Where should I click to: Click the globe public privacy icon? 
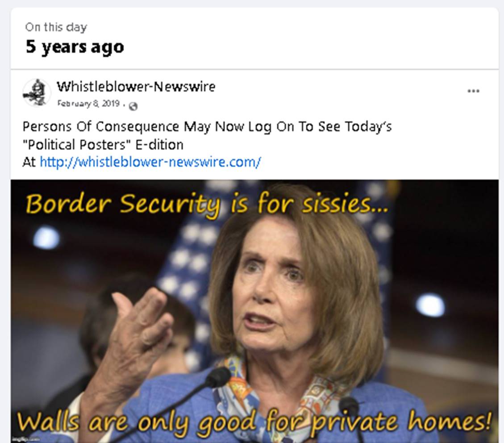pyautogui.click(x=133, y=106)
